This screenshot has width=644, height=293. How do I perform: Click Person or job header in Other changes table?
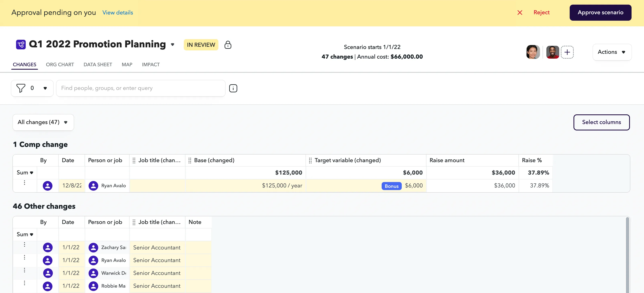coord(107,222)
